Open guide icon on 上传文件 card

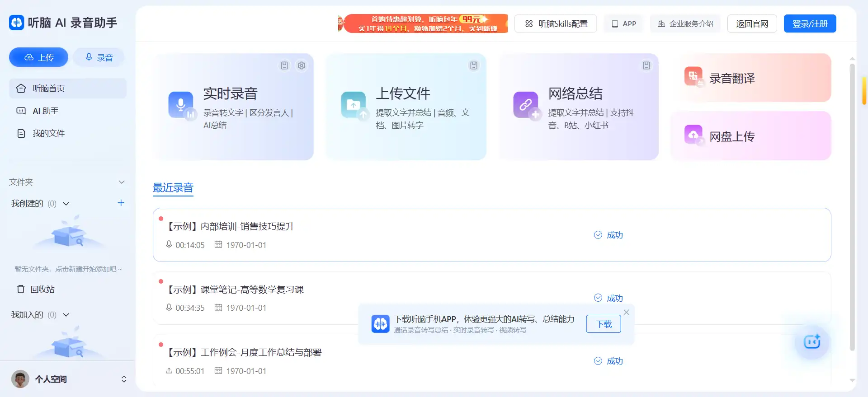[474, 65]
